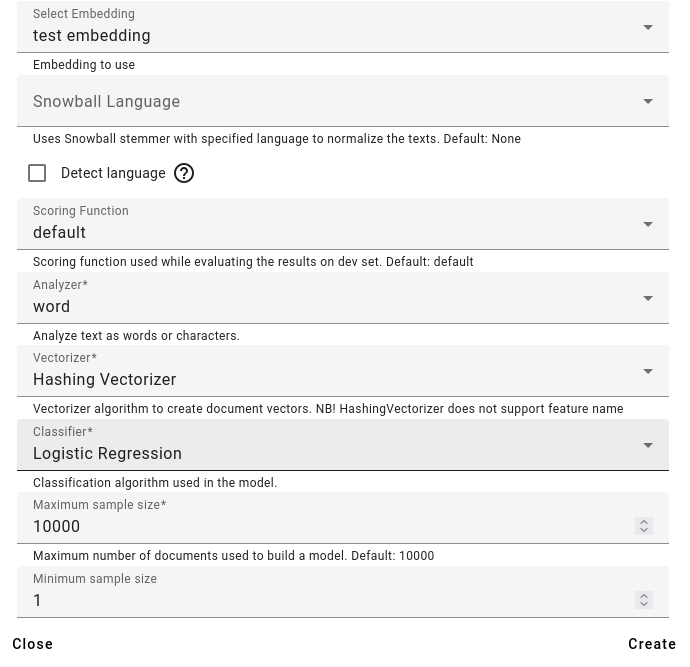Open the Vectorizer dropdown arrow
This screenshot has width=690, height=667.
click(648, 372)
